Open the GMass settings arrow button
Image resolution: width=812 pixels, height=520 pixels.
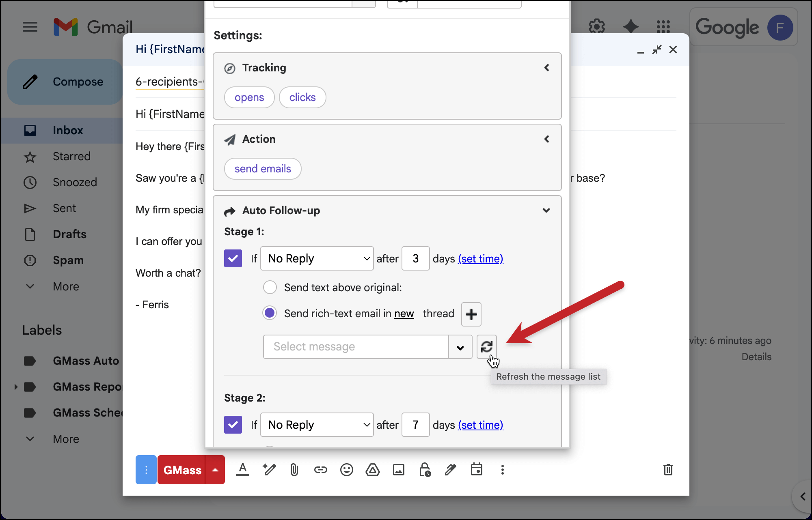[x=215, y=470]
